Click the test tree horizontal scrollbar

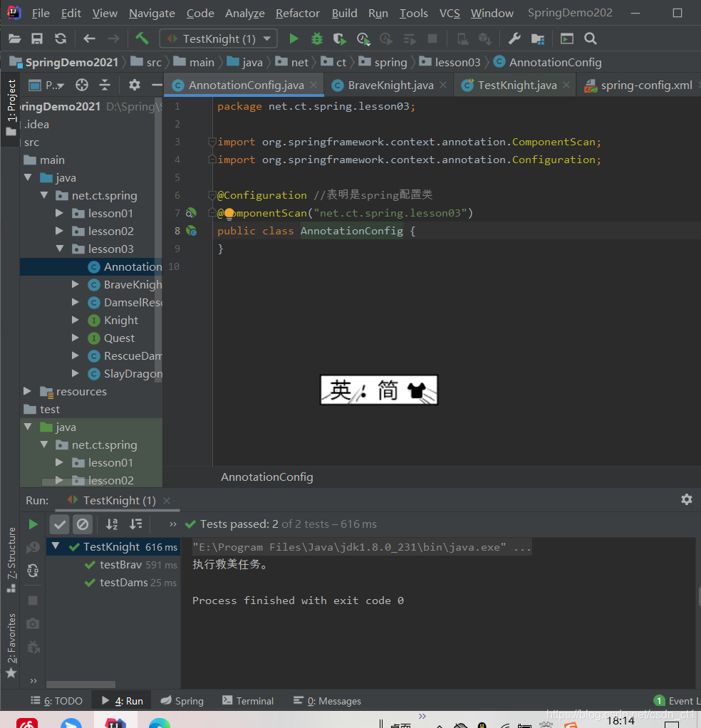[x=81, y=685]
